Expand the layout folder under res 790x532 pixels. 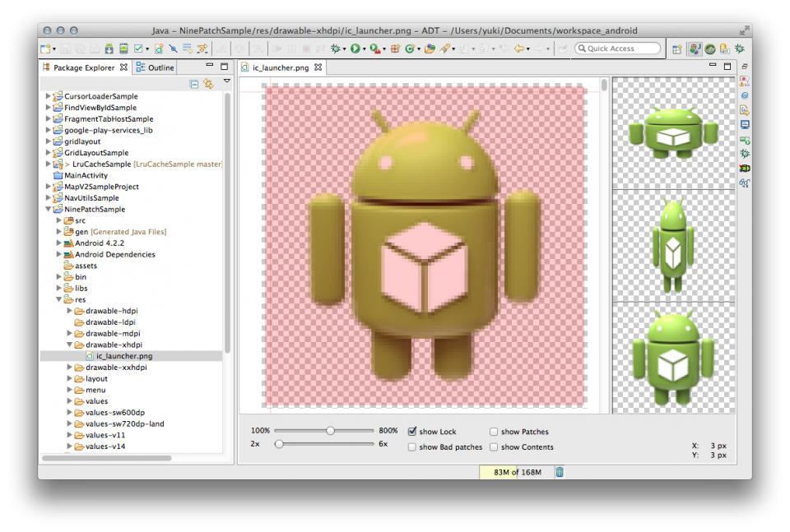(69, 378)
